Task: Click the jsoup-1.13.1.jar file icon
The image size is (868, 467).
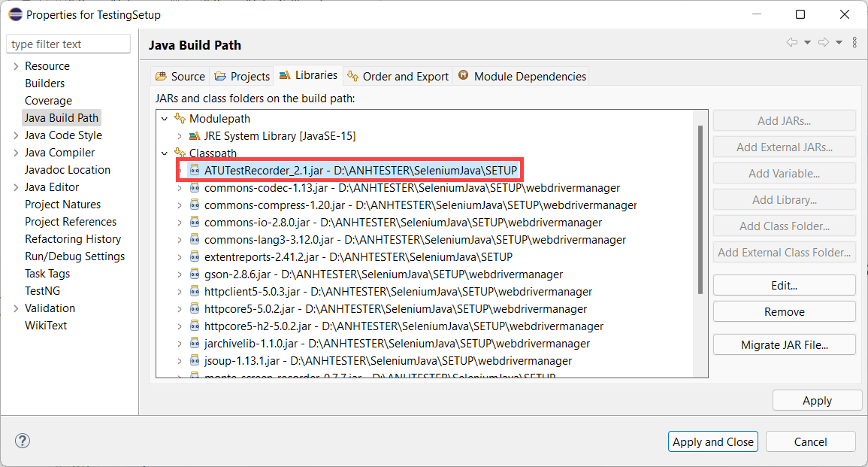Action: 195,361
